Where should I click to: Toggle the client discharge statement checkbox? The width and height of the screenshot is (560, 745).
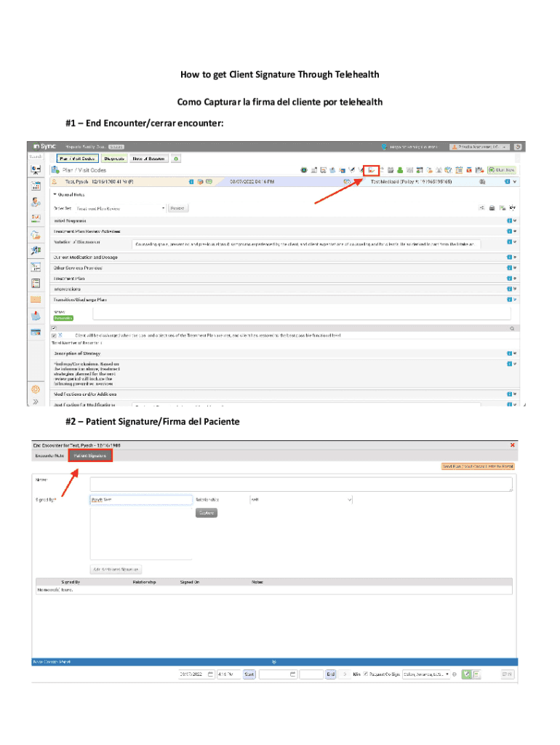click(55, 335)
